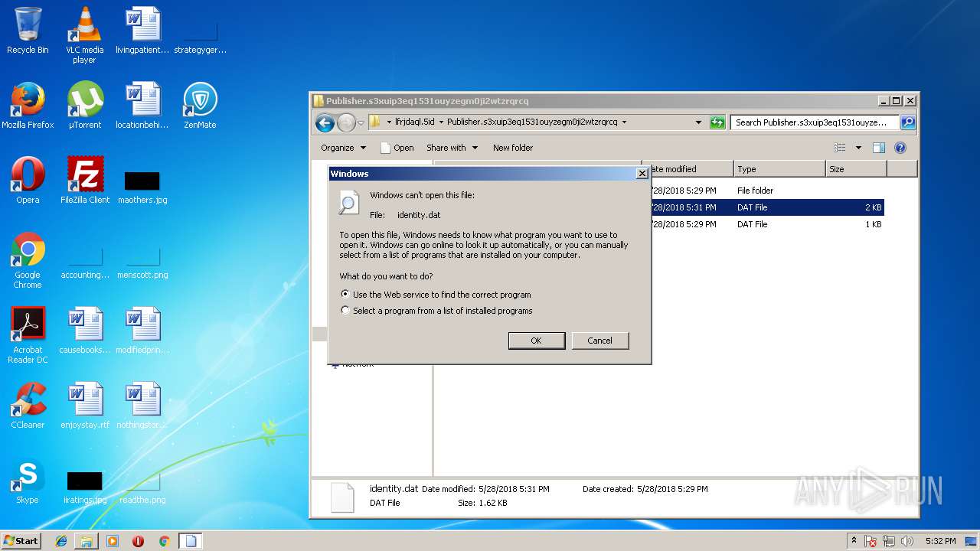The width and height of the screenshot is (980, 551).
Task: Expand dropdown after lfrjdaql.5id path segment
Action: 440,122
